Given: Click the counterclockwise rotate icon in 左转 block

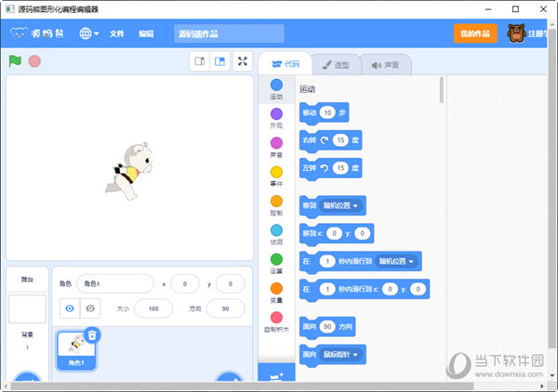Looking at the screenshot, I should tap(325, 168).
